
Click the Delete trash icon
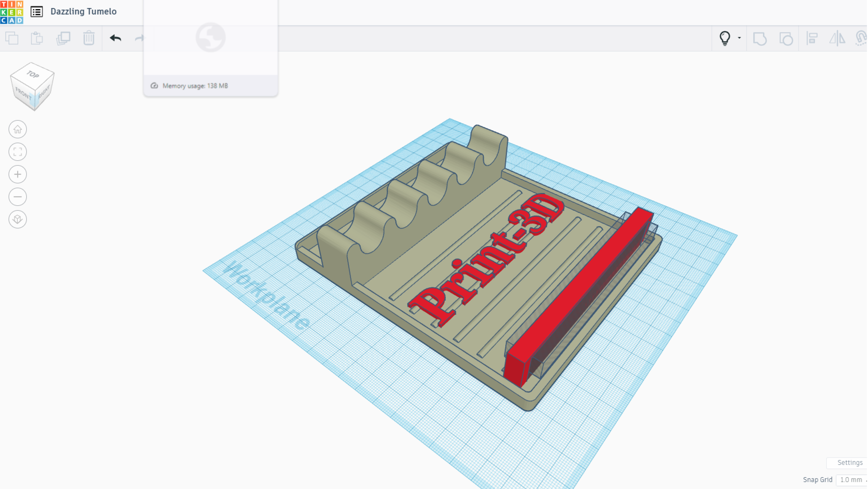coord(89,38)
